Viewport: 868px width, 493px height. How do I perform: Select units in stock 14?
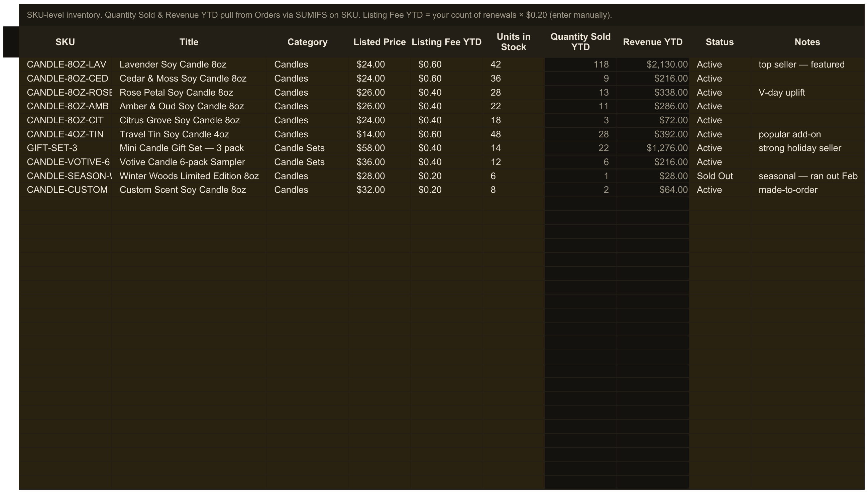pos(514,148)
